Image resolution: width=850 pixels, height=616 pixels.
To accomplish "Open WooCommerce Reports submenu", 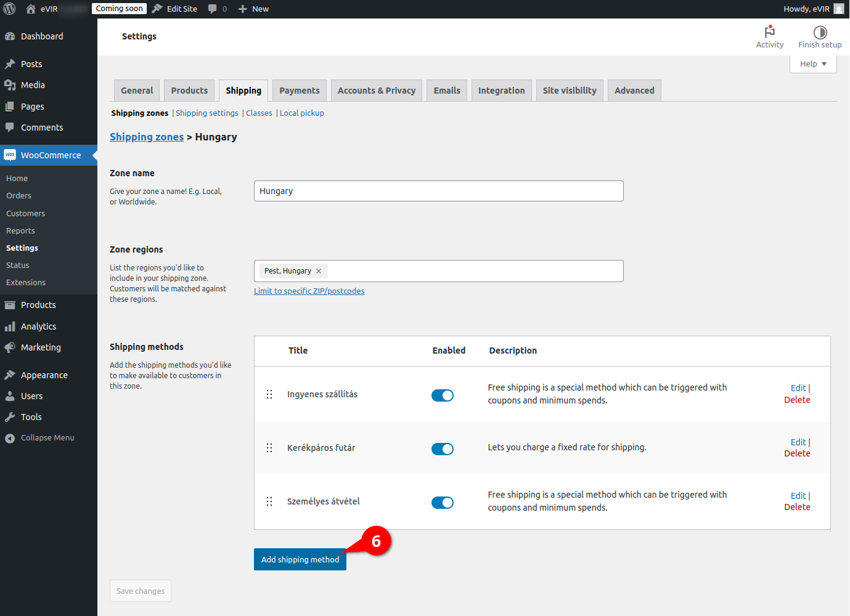I will [20, 231].
